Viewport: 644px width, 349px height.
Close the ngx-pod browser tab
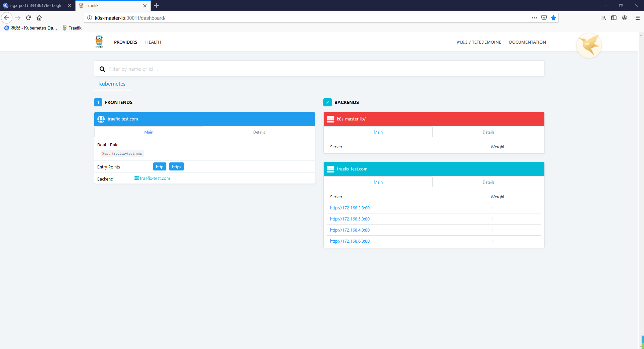coord(69,6)
